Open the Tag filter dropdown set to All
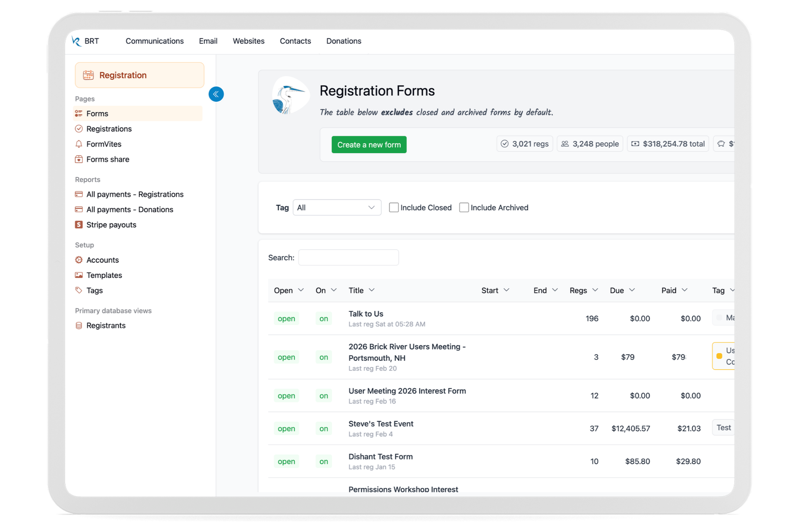Image resolution: width=798 pixels, height=532 pixels. [x=336, y=208]
